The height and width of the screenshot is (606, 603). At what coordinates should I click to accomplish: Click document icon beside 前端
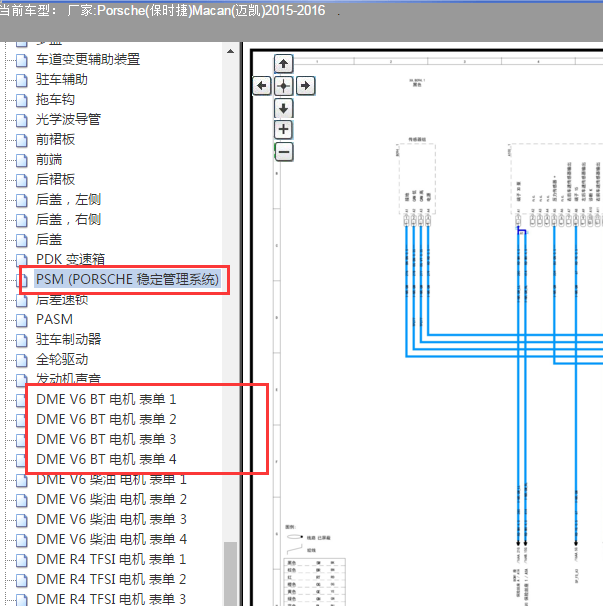coord(22,160)
